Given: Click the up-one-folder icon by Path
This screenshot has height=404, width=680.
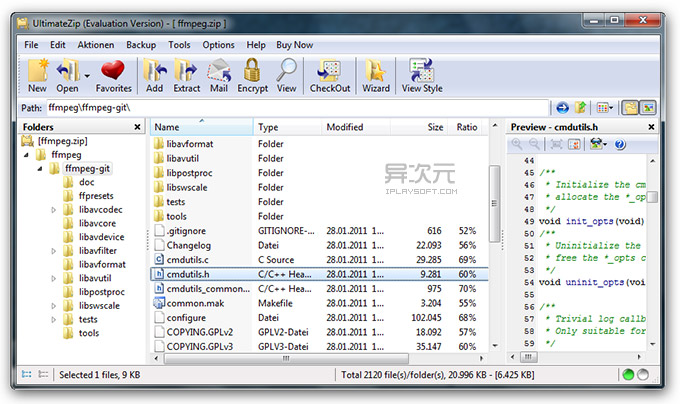Looking at the screenshot, I should 581,108.
